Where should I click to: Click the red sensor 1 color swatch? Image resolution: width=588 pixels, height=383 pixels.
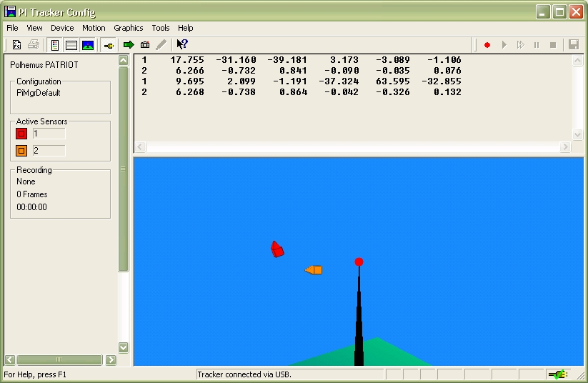tap(21, 134)
